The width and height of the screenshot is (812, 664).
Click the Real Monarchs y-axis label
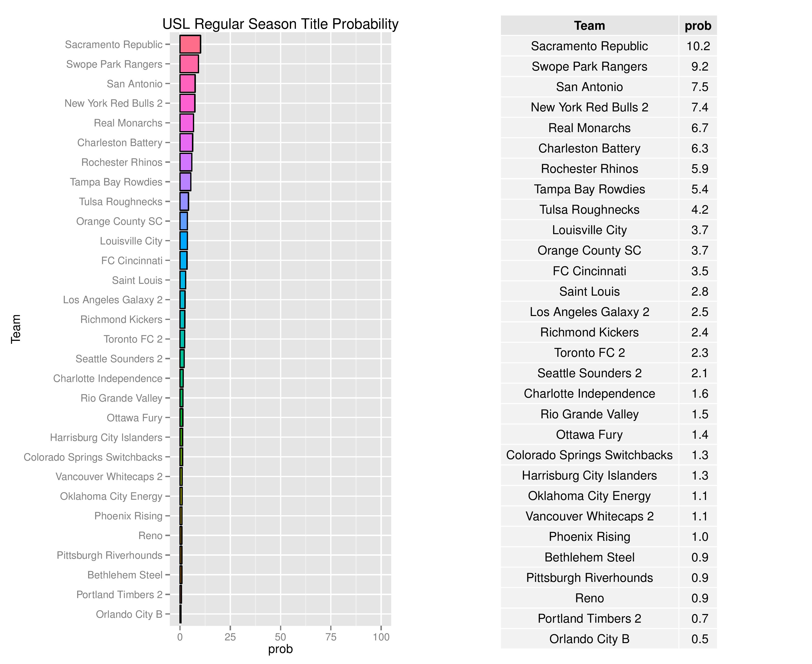point(128,123)
